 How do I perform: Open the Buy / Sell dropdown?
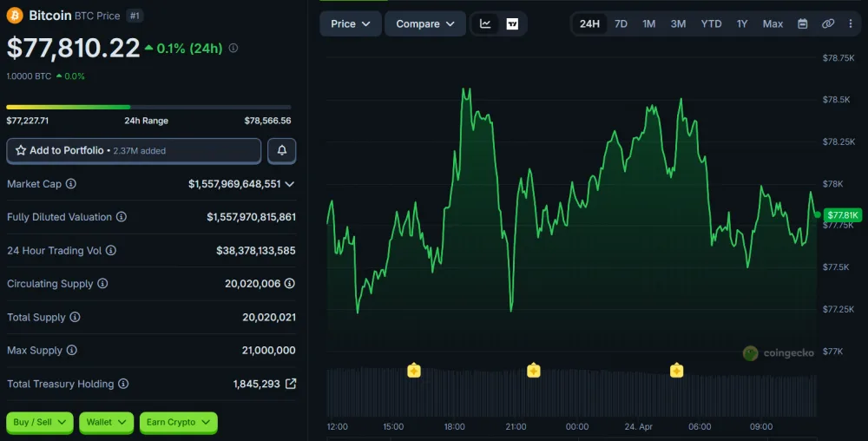[x=39, y=422]
